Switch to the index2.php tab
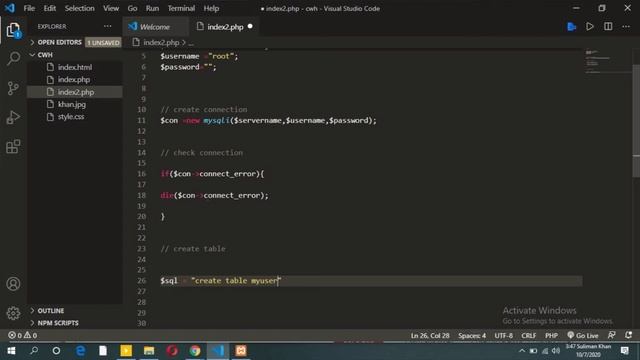640x360 pixels. click(225, 27)
